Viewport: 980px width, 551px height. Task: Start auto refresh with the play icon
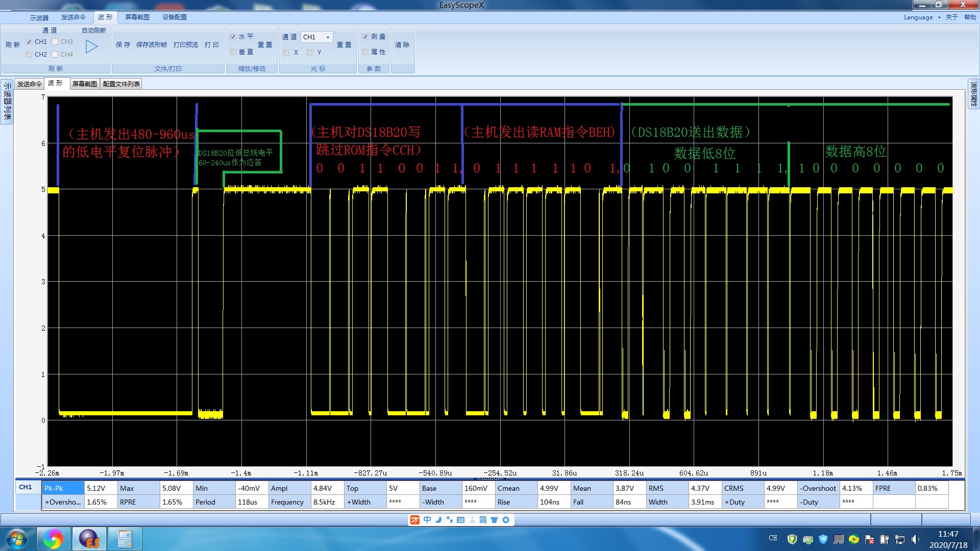tap(91, 47)
